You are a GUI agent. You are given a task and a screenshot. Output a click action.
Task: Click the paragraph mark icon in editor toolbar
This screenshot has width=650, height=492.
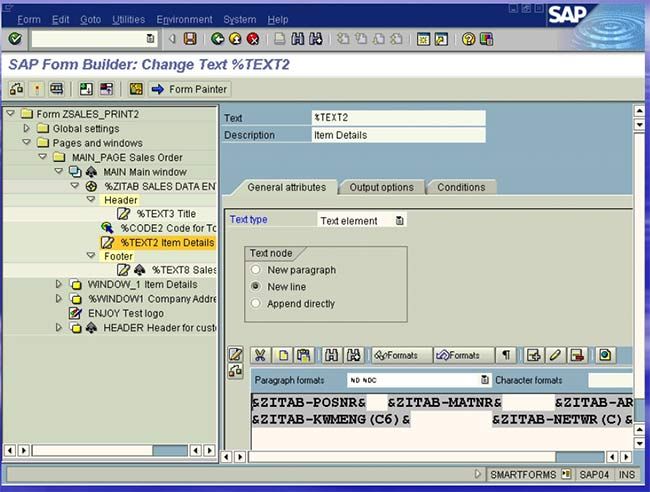click(x=506, y=355)
